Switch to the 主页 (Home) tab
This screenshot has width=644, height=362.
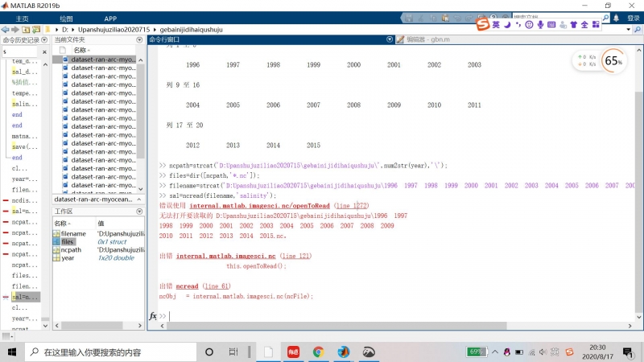click(22, 18)
